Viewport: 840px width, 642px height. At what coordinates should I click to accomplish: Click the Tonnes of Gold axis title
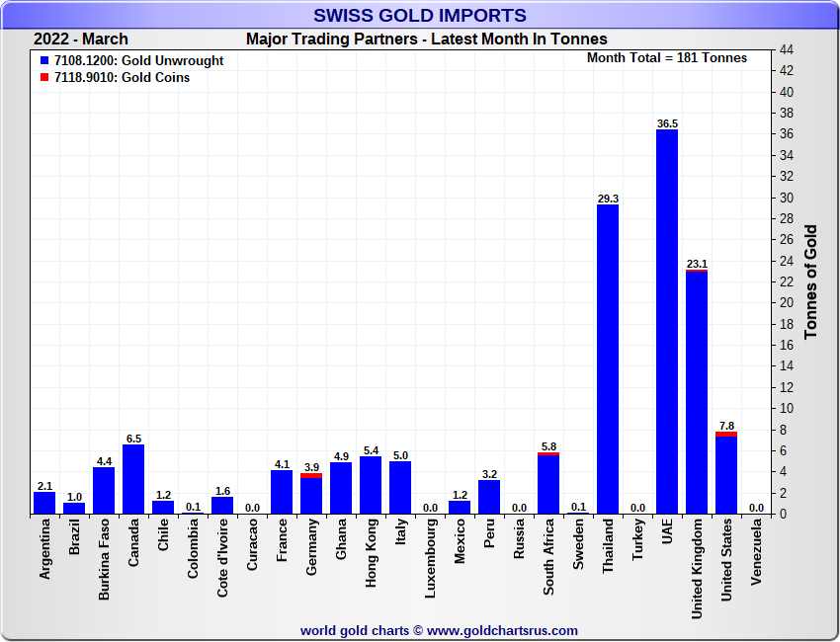(811, 281)
